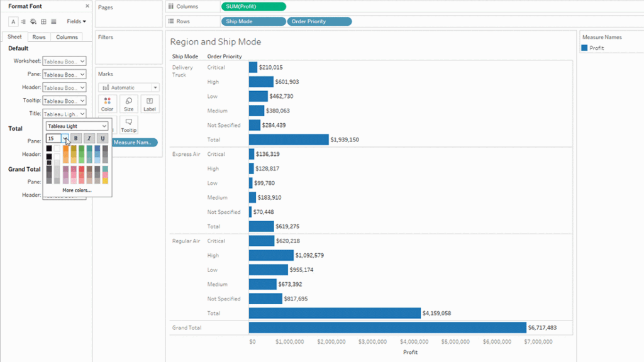The width and height of the screenshot is (644, 362).
Task: Click the Lines formatting icon
Action: pyautogui.click(x=53, y=21)
